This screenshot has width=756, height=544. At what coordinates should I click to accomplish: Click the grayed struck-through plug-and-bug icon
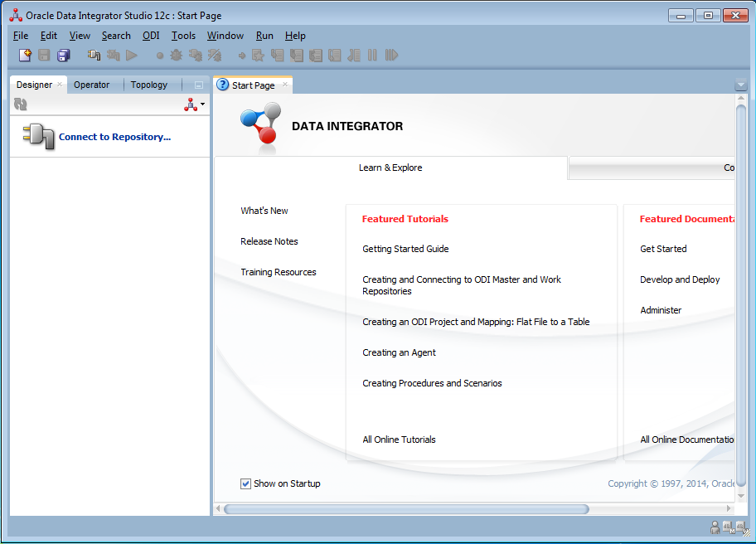coord(214,55)
